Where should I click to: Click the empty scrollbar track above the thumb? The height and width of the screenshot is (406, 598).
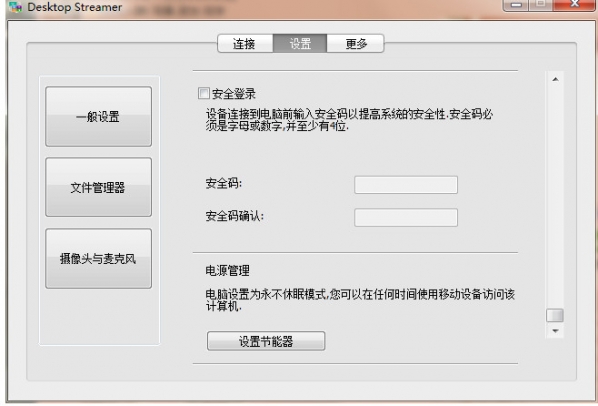point(555,196)
